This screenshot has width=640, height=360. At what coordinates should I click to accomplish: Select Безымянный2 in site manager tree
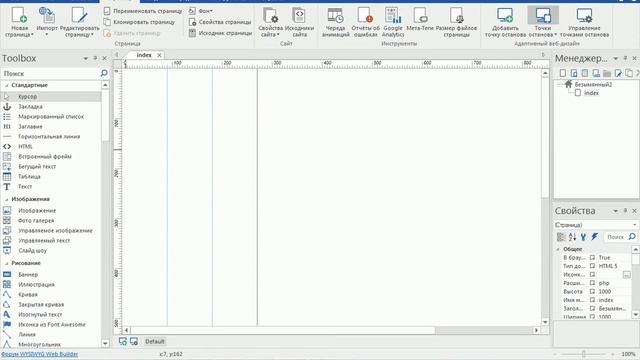[x=593, y=84]
